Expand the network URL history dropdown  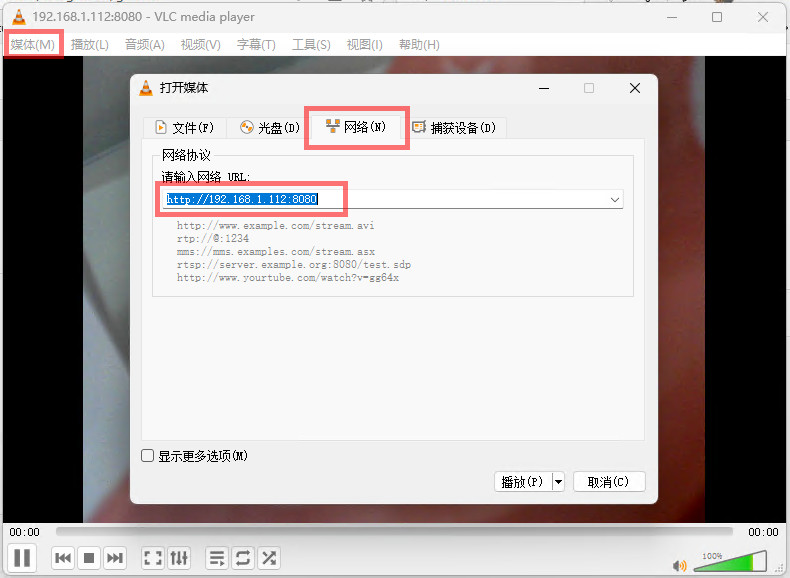click(615, 200)
